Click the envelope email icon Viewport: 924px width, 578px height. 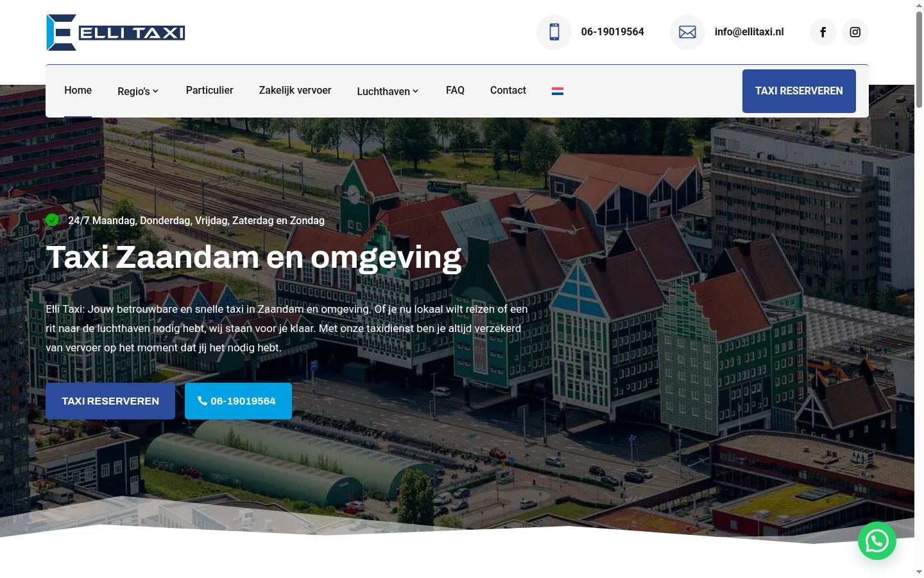687,32
